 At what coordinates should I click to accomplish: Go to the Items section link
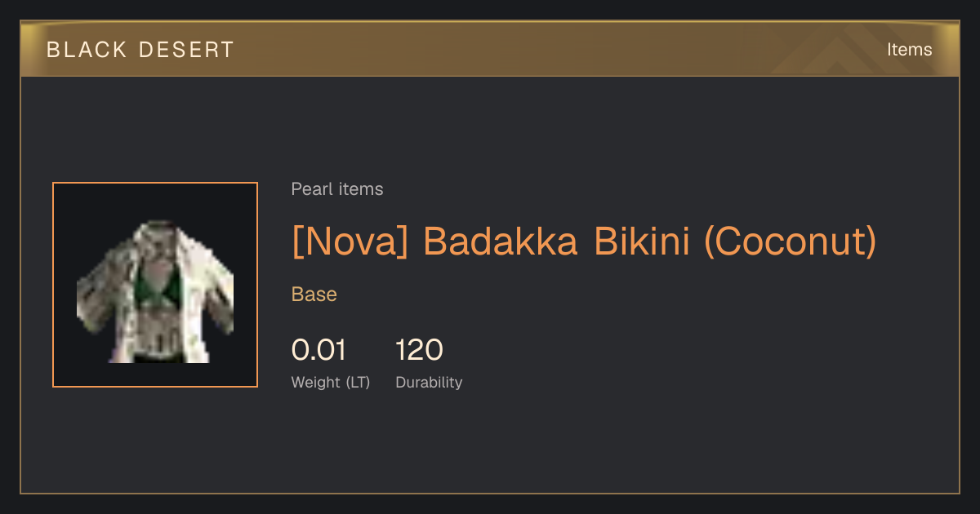click(x=909, y=50)
